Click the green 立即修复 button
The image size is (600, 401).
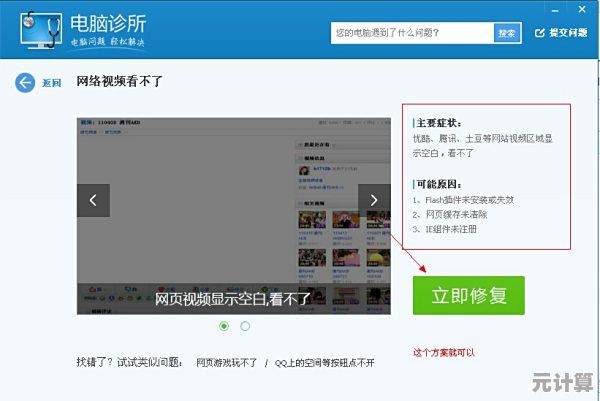point(468,296)
